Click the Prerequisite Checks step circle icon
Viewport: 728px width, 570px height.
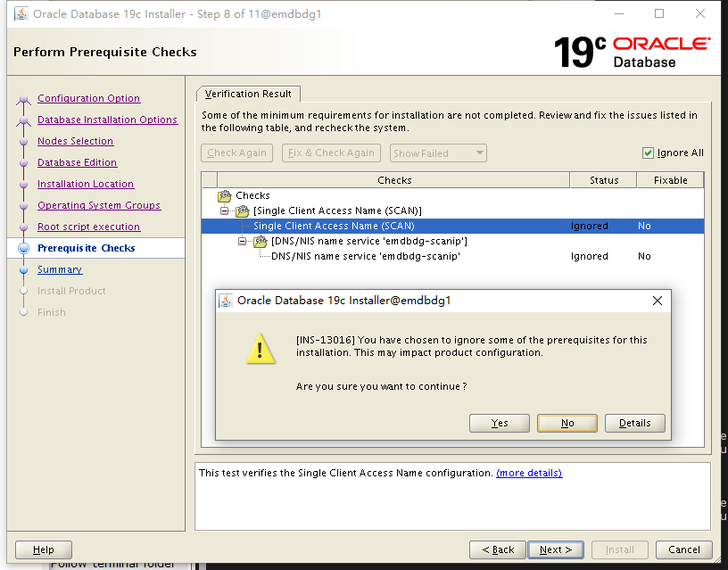click(x=24, y=248)
